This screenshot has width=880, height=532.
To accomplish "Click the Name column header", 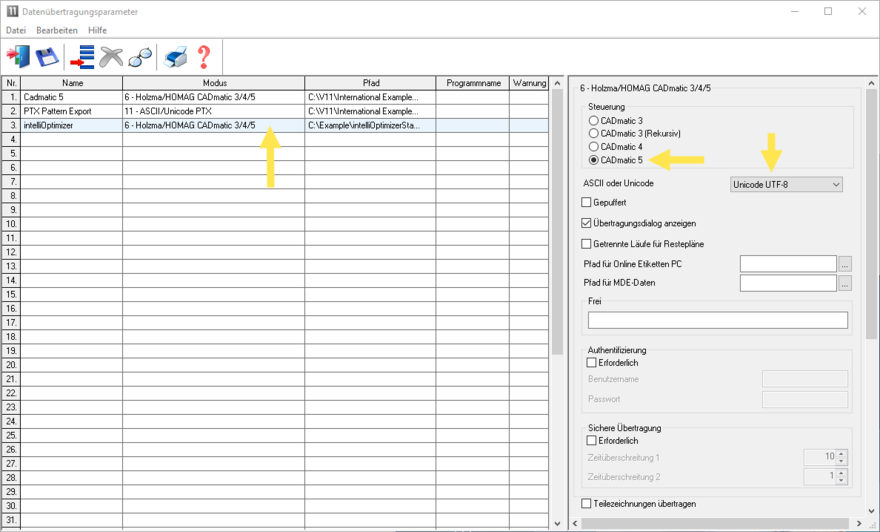I will click(72, 83).
